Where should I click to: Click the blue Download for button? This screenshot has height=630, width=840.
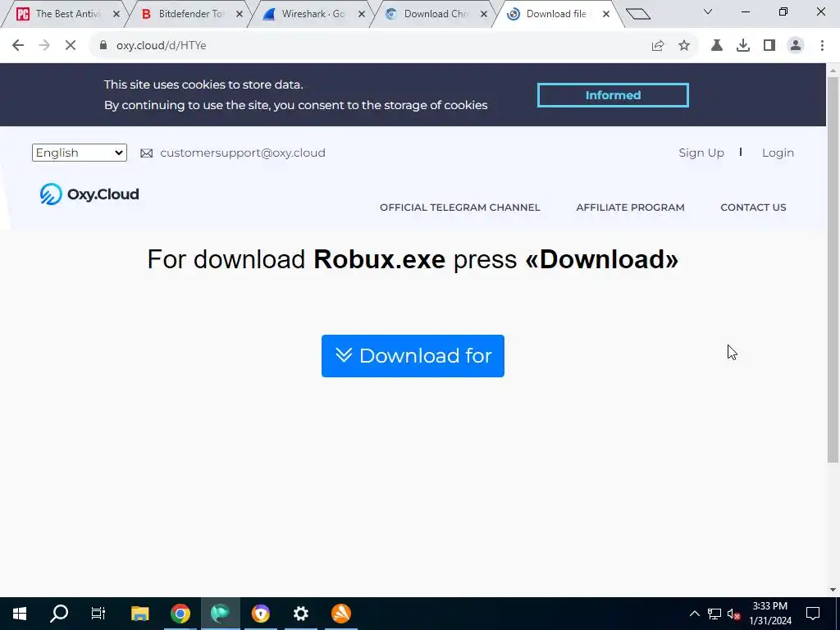pos(413,356)
